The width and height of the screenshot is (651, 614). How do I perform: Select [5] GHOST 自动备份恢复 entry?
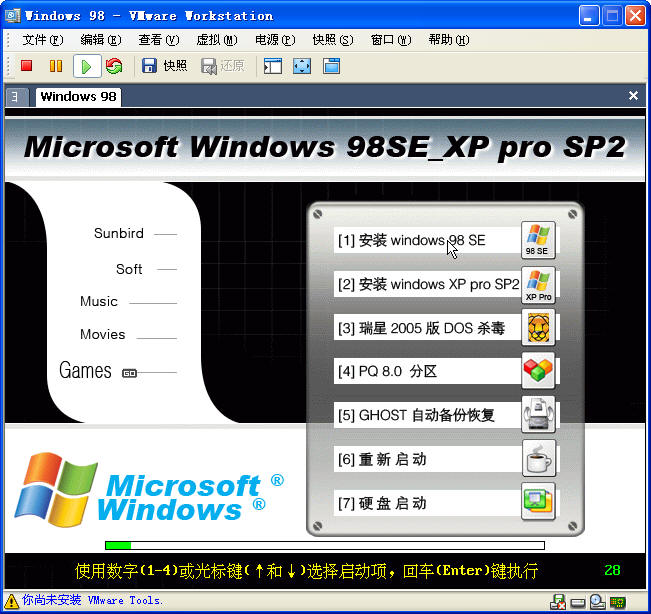(x=427, y=415)
